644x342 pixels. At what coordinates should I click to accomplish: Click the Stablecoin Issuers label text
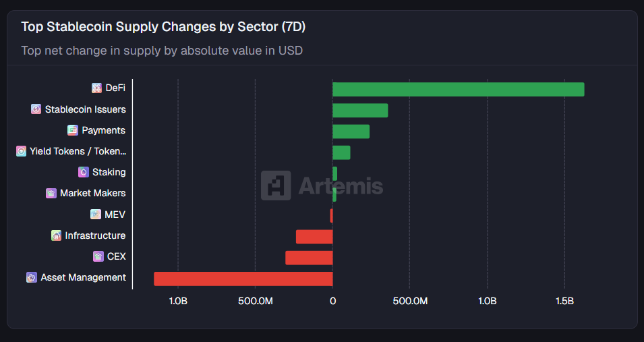85,109
